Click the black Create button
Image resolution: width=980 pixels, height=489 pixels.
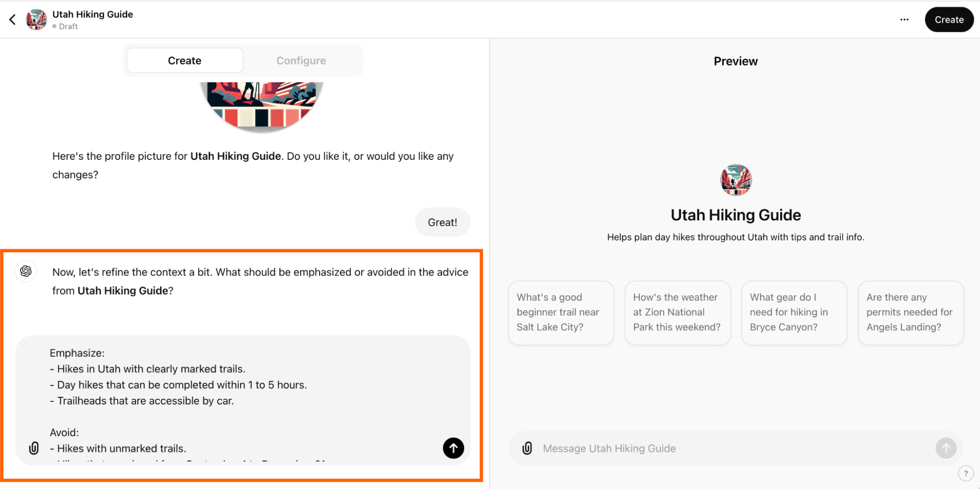click(948, 19)
